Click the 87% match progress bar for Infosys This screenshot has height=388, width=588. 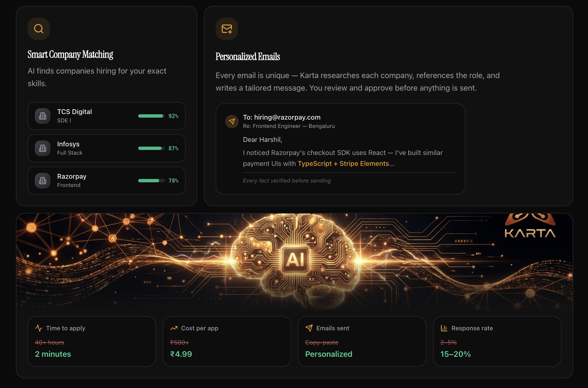tap(152, 148)
